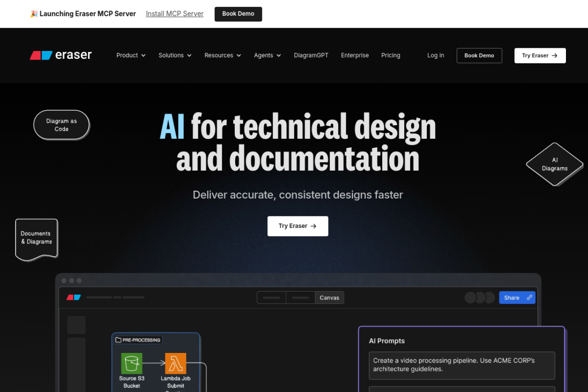The width and height of the screenshot is (588, 392).
Task: Click the hero Try Eraser button
Action: (x=298, y=226)
